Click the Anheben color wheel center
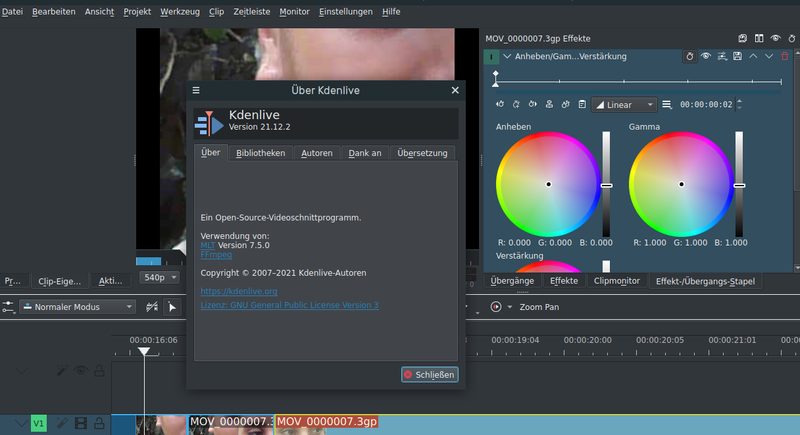 [548, 184]
